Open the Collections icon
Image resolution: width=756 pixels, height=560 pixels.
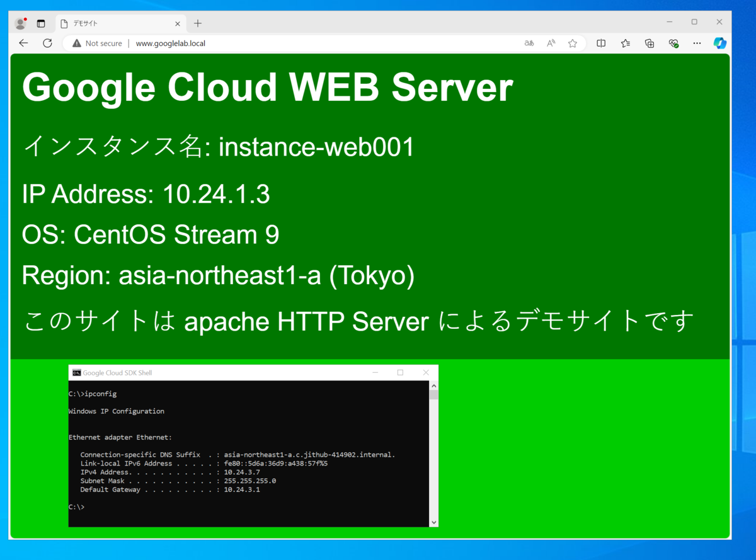point(650,43)
